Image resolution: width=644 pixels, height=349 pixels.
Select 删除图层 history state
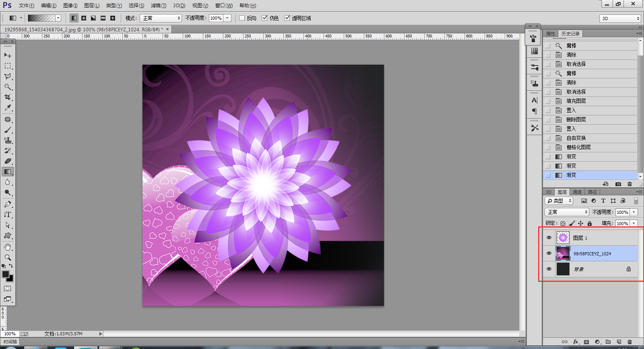tap(590, 119)
